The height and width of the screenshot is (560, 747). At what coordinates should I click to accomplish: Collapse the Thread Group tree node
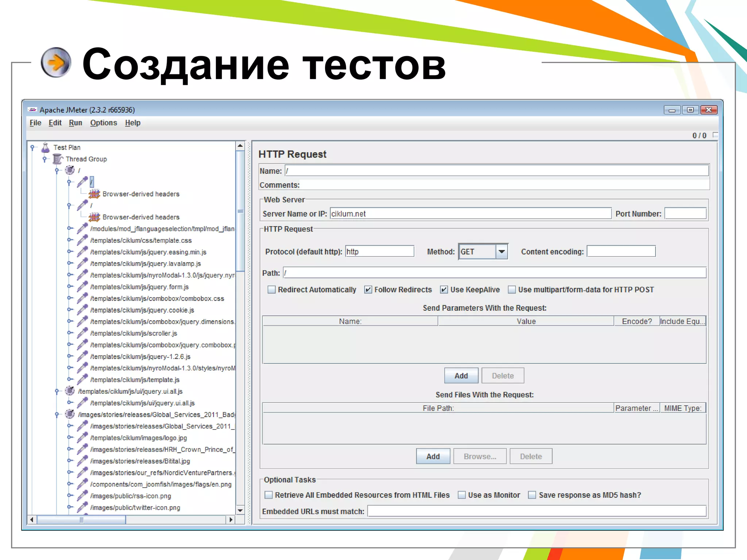click(44, 159)
